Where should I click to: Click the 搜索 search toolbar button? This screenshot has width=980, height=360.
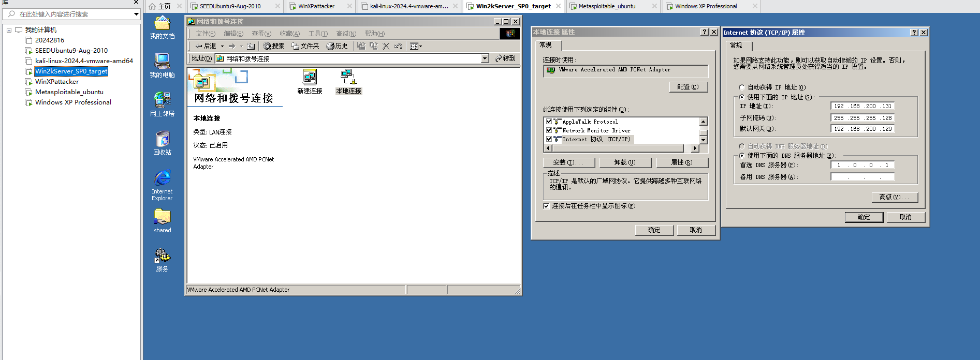tap(273, 46)
